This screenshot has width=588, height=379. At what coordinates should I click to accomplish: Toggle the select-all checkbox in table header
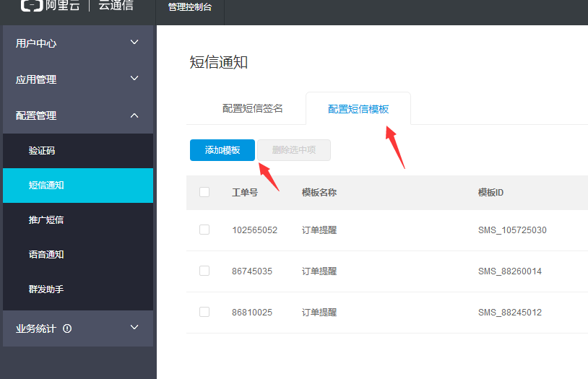pyautogui.click(x=204, y=192)
